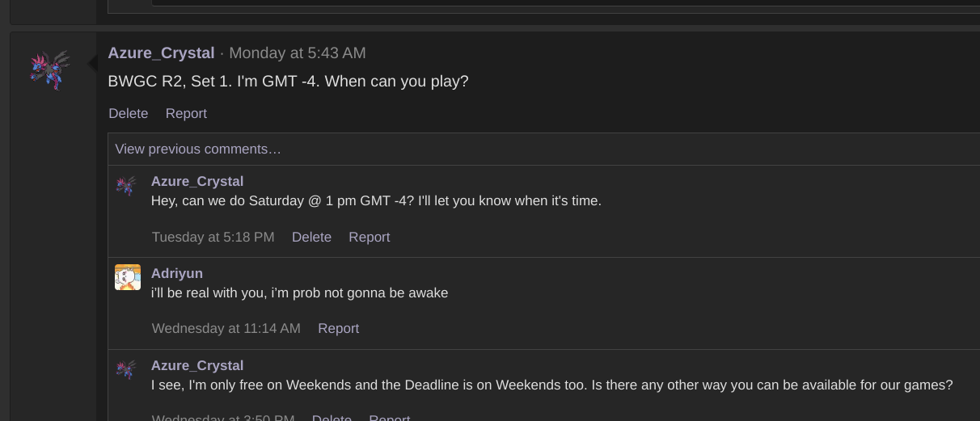
Task: Report the BWGC R2 profile post
Action: point(186,114)
